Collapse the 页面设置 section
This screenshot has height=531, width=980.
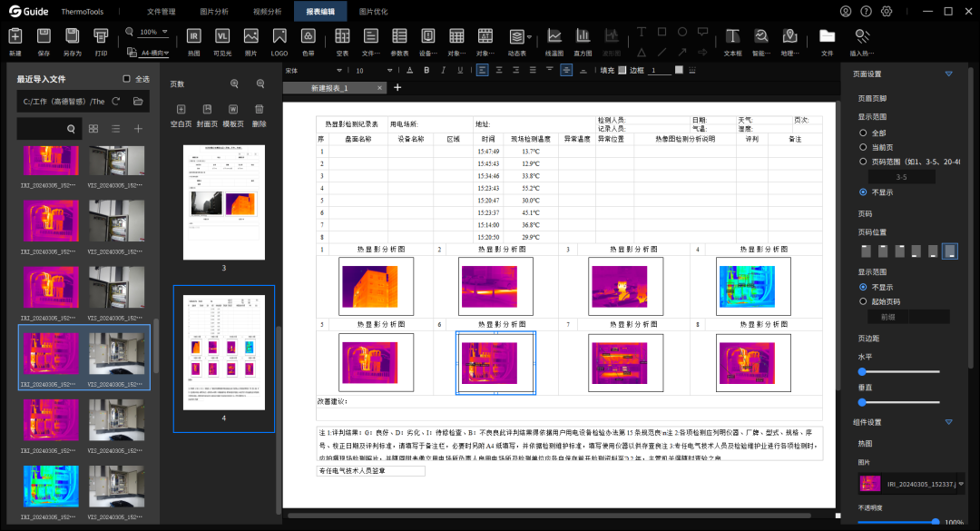(x=949, y=74)
